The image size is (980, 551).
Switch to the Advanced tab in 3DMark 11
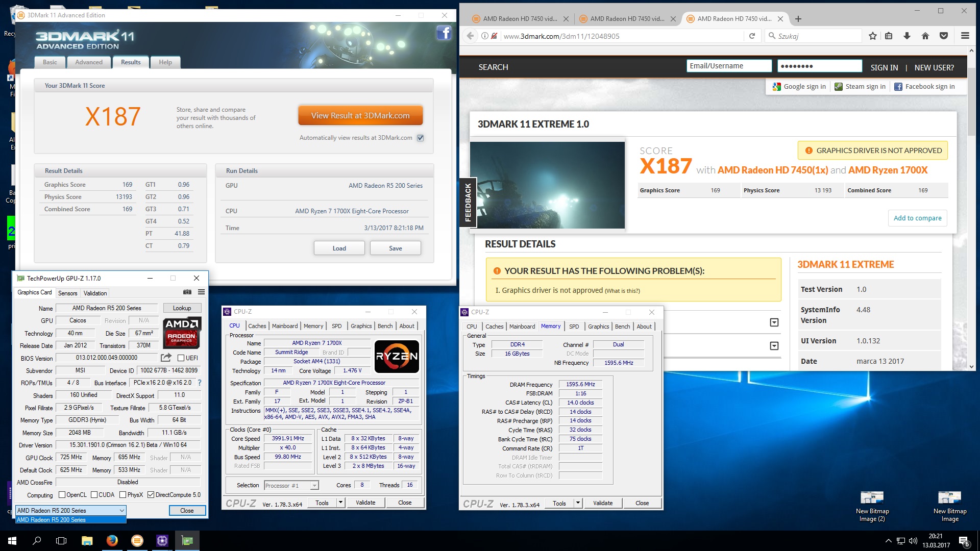[89, 62]
